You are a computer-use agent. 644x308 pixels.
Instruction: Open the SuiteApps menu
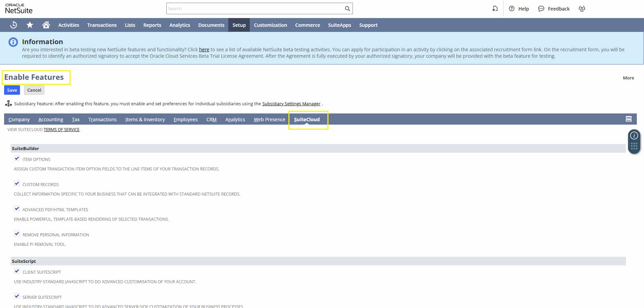[x=339, y=25]
